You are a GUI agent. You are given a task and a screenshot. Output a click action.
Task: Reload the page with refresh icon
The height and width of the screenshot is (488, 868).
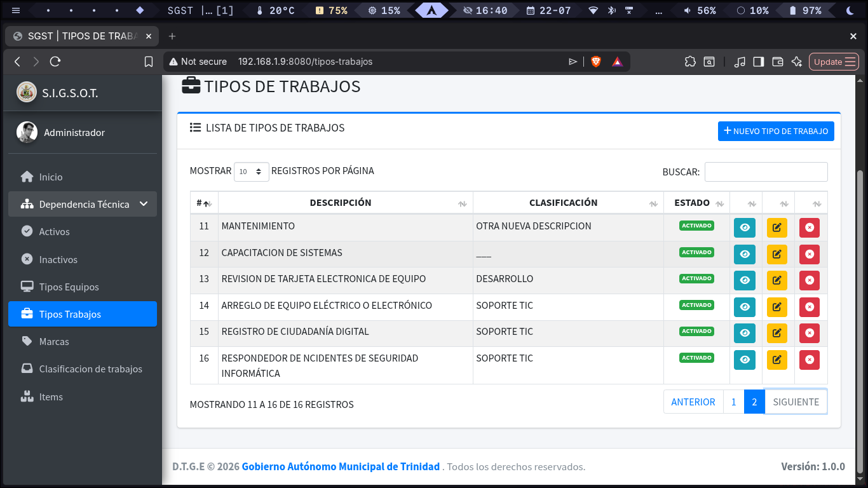55,62
